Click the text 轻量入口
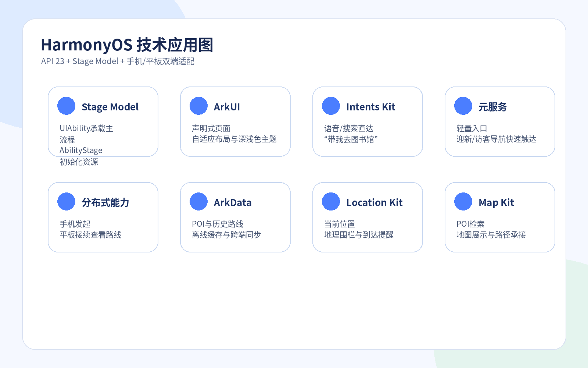588x368 pixels. (472, 128)
